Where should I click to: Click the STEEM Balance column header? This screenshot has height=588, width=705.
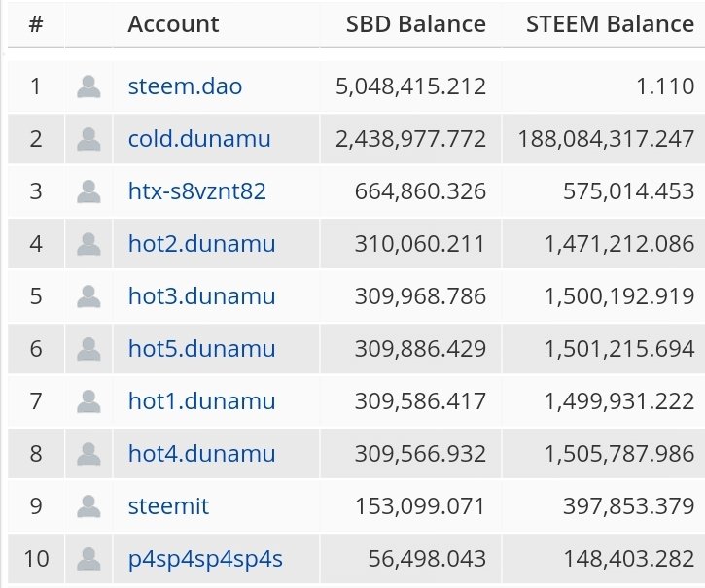(x=610, y=24)
